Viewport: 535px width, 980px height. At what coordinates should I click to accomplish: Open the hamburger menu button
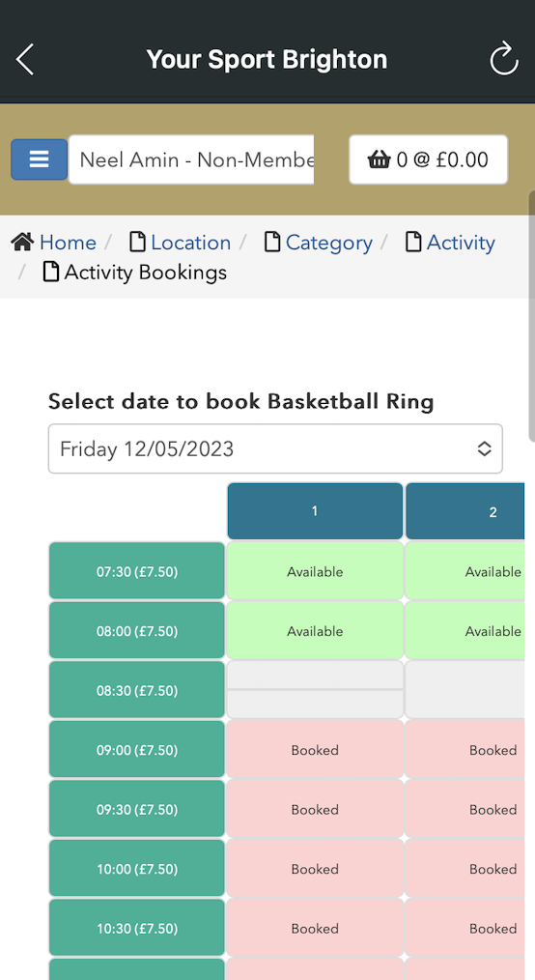point(40,159)
